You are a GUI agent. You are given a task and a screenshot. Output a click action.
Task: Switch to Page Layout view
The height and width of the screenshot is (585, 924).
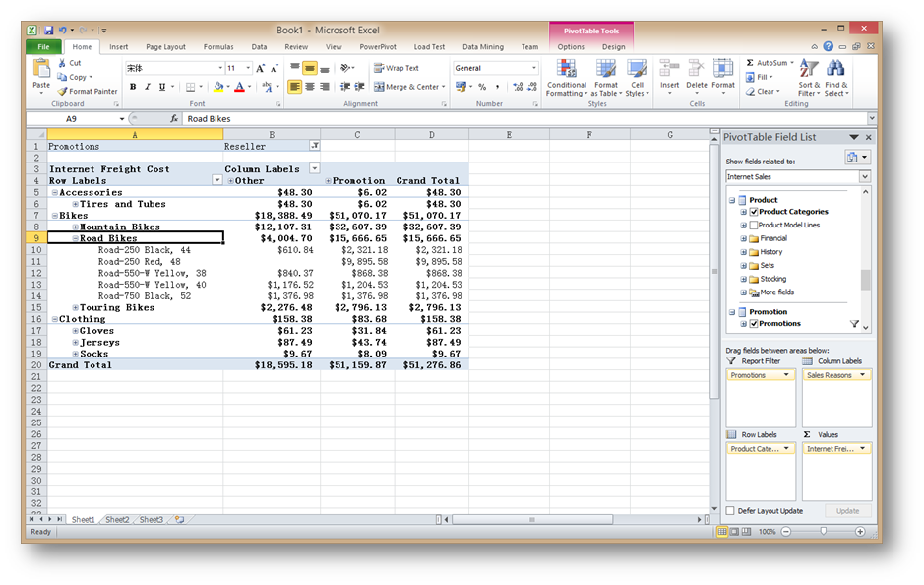(x=734, y=532)
